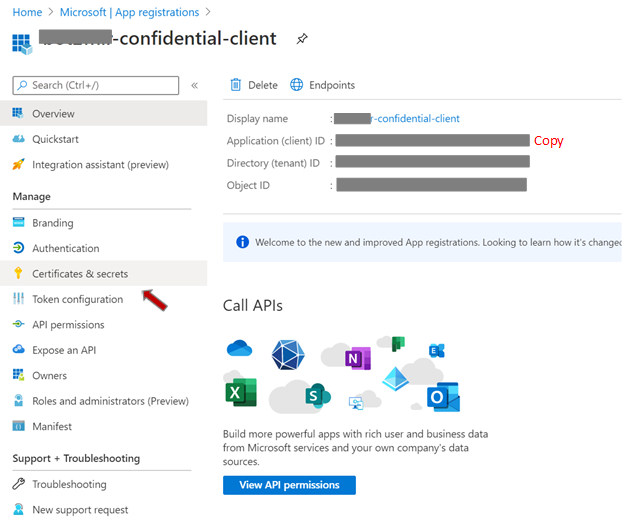
Task: Click the Delete trash icon
Action: (236, 85)
